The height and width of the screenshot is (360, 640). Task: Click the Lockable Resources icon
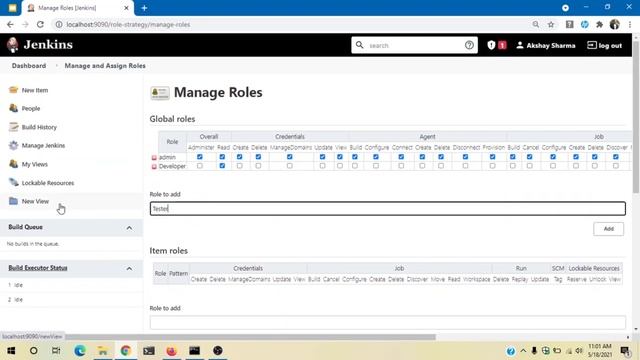click(13, 182)
